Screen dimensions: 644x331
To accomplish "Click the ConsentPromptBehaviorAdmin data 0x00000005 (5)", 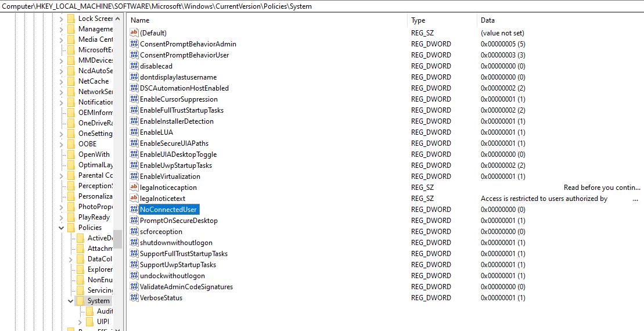I will tap(503, 44).
